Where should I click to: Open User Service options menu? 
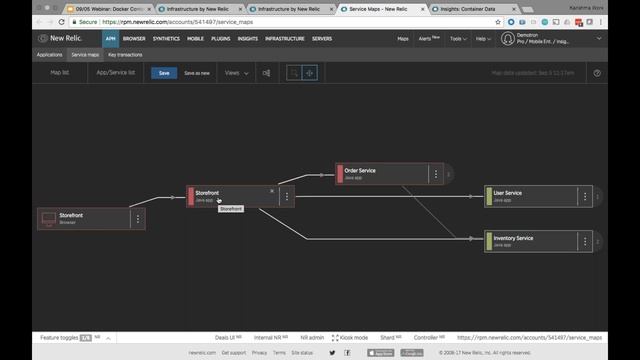pyautogui.click(x=585, y=196)
